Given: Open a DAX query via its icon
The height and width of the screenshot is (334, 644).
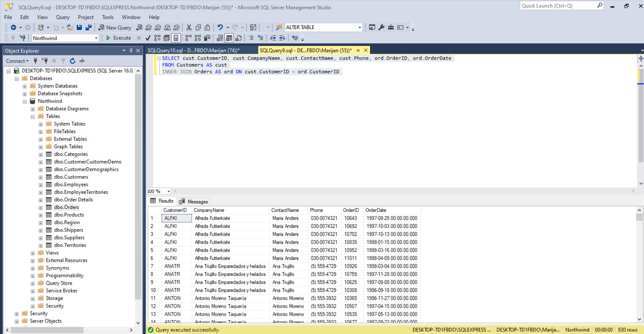Looking at the screenshot, I should tap(176, 27).
